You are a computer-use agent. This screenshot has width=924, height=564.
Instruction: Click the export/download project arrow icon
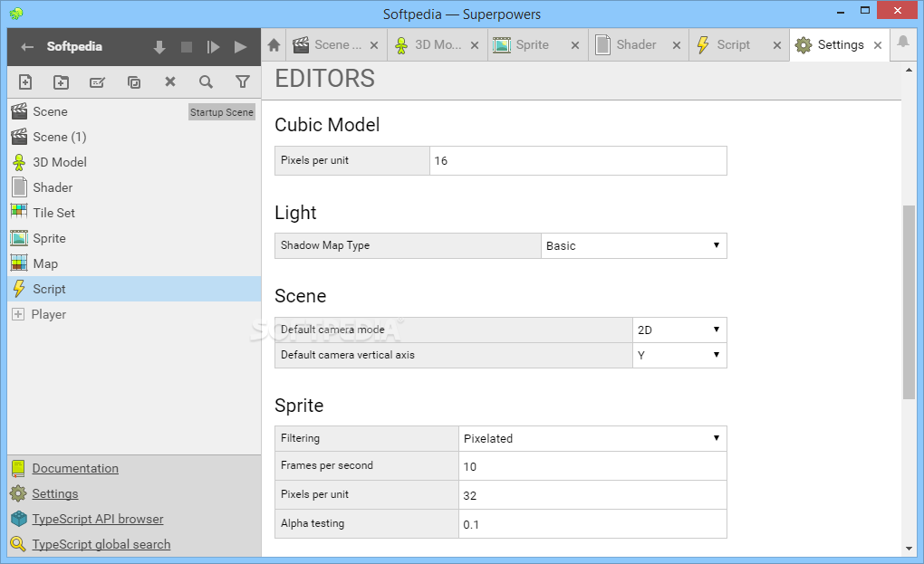tap(159, 47)
